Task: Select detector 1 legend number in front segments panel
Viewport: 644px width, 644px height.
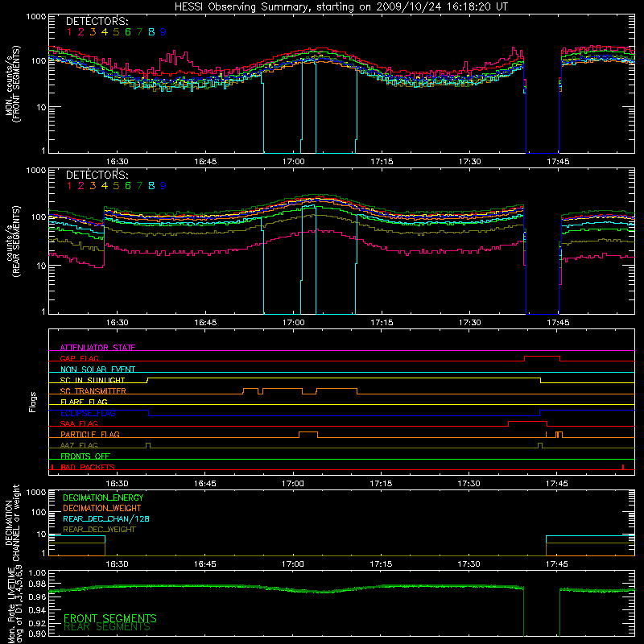Action: (x=69, y=32)
